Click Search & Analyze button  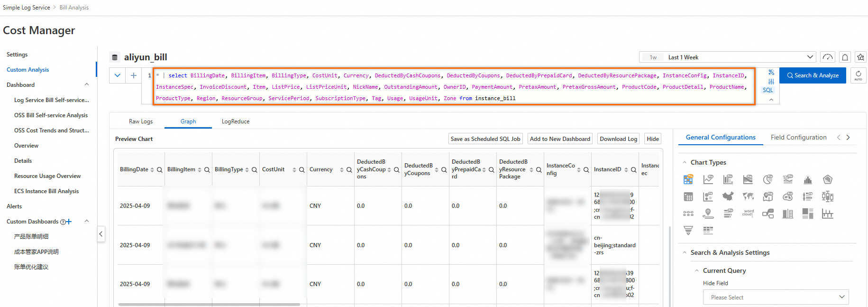point(813,75)
